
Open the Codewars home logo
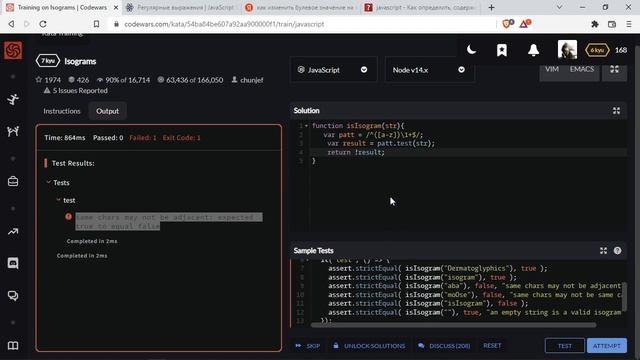(13, 51)
